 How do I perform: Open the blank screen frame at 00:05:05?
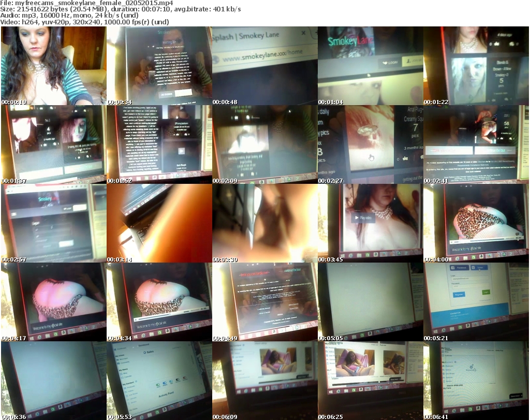click(370, 302)
